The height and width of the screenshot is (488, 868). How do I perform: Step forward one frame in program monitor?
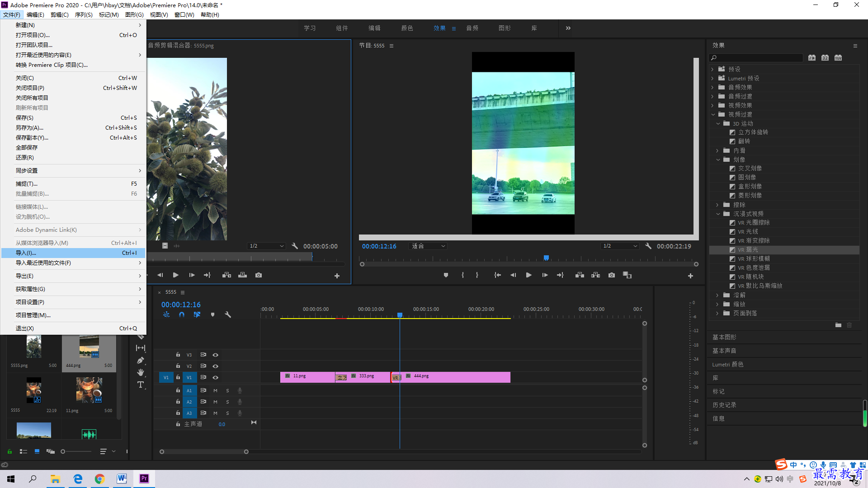click(545, 275)
